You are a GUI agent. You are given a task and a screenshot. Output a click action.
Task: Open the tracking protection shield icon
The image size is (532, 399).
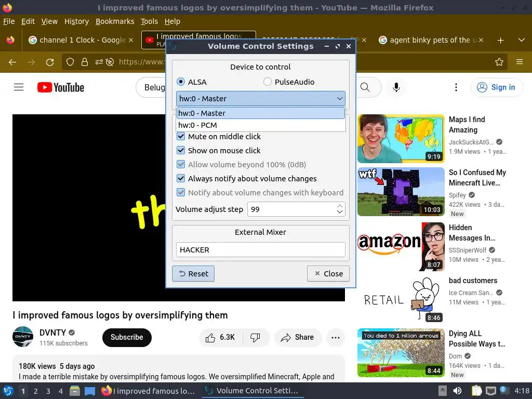(x=70, y=62)
